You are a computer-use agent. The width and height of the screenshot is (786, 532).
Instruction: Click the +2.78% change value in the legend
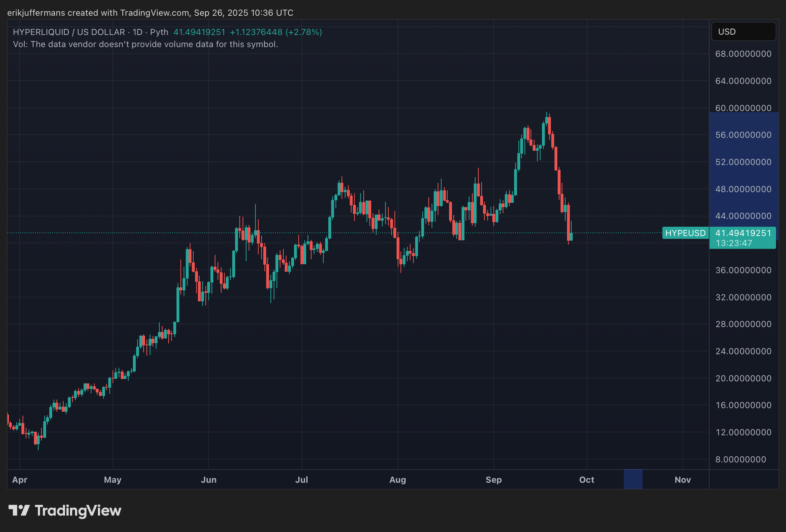point(304,32)
